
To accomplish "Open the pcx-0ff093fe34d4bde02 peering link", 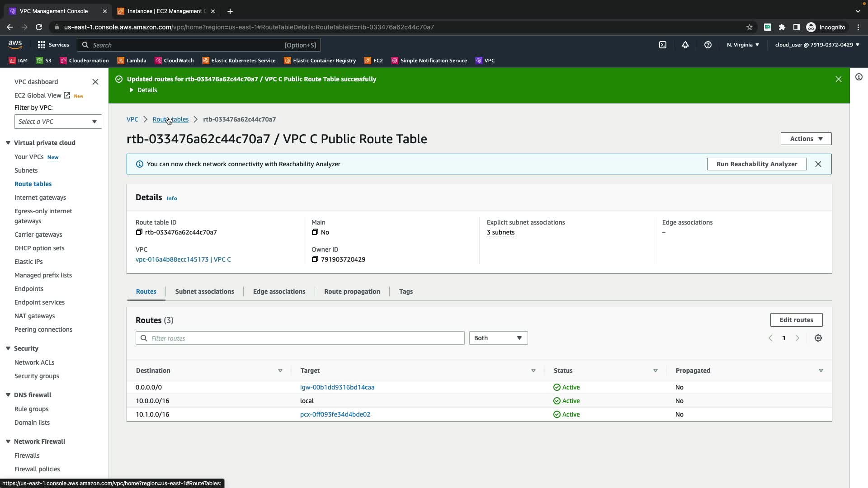I will tap(335, 414).
